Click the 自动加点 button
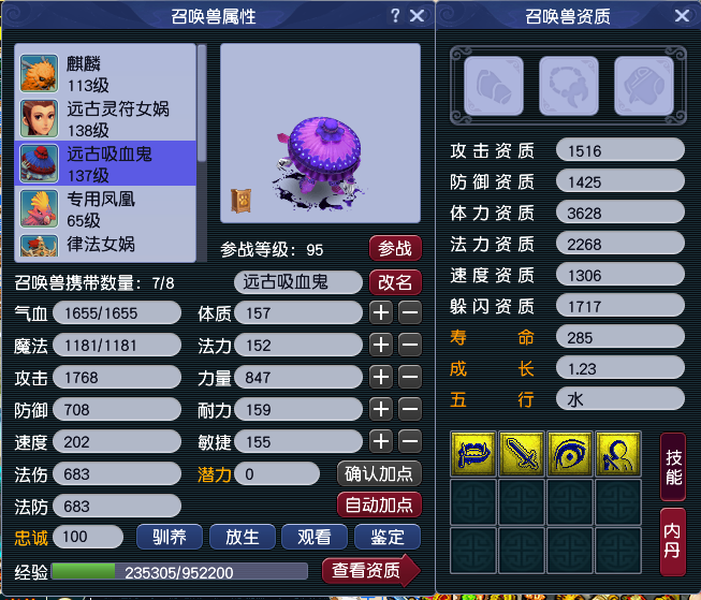 point(379,505)
